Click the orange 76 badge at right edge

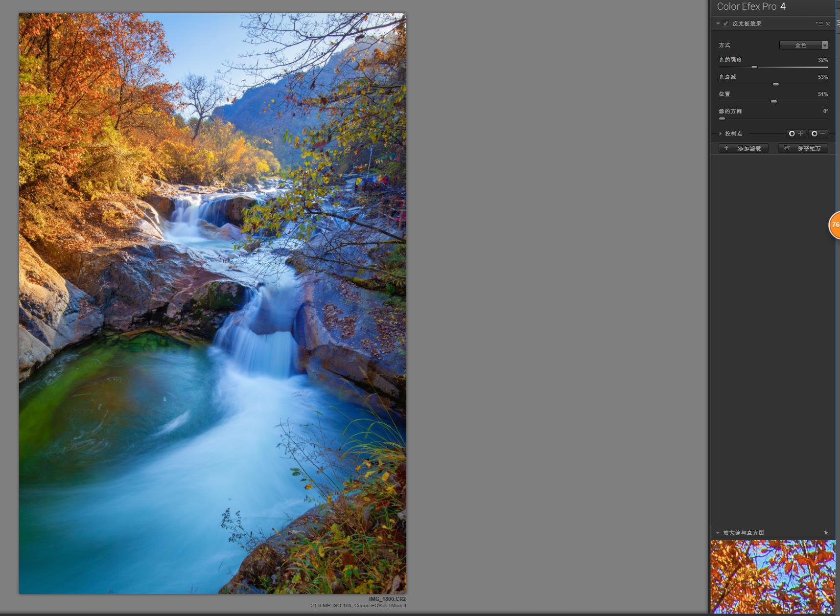(x=834, y=225)
